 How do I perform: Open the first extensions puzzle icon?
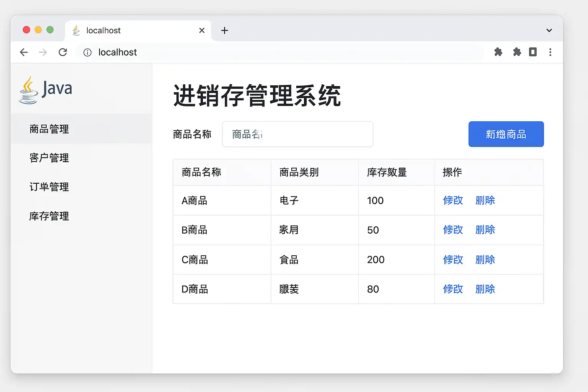[x=498, y=52]
